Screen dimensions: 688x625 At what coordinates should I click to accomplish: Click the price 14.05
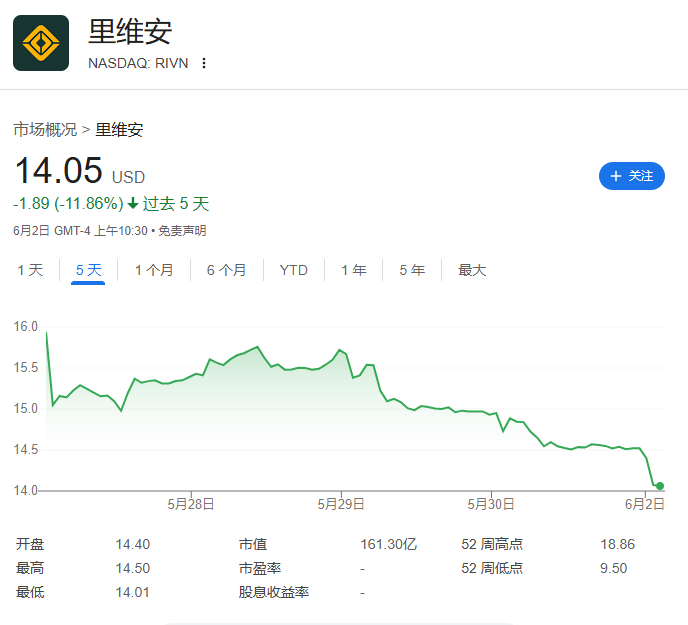[58, 171]
